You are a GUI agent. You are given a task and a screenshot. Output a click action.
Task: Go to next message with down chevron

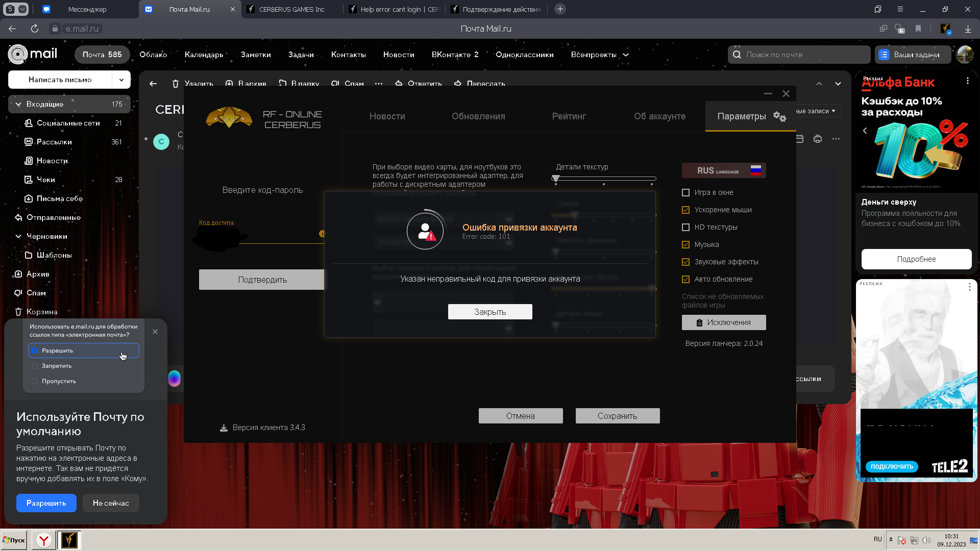coord(838,84)
